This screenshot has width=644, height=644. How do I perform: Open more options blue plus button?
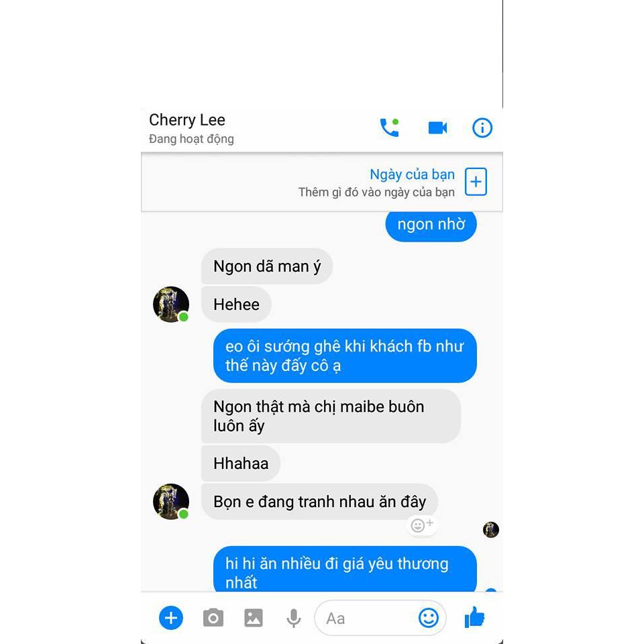[x=171, y=618]
